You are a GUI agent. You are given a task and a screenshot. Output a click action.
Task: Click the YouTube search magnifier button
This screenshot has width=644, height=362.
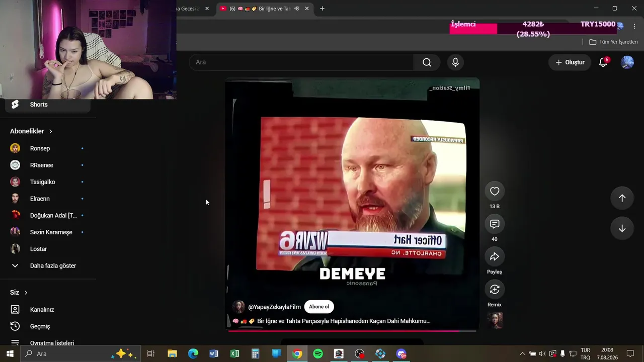pos(427,62)
